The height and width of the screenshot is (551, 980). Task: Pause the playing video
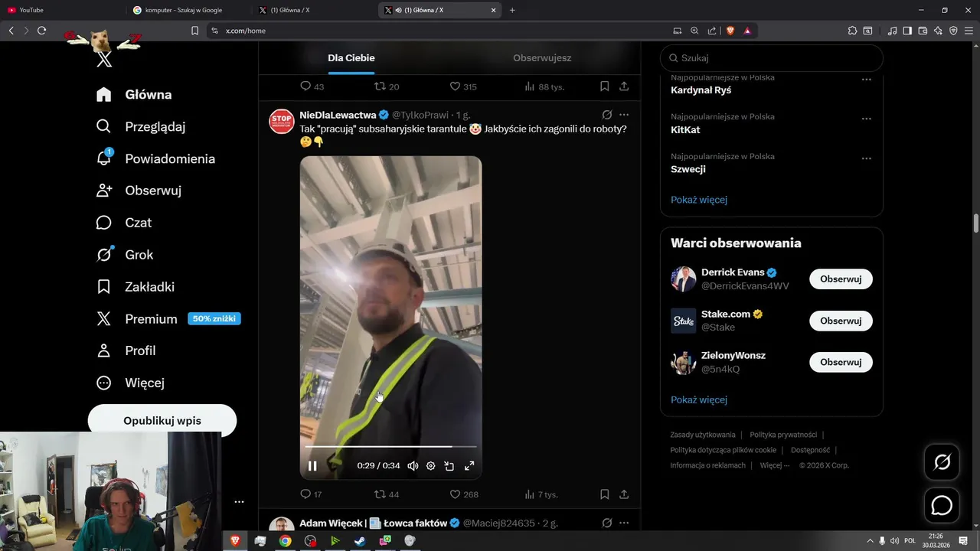tap(312, 465)
